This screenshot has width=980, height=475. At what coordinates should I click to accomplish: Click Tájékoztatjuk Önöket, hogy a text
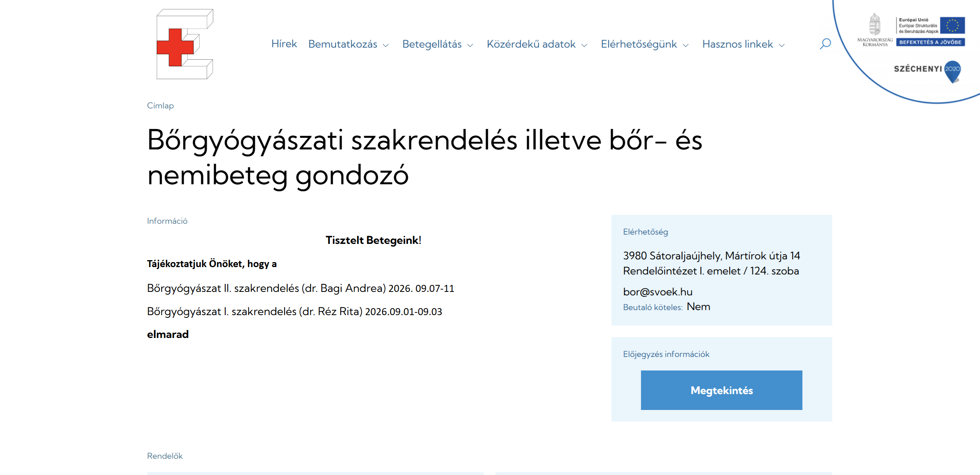212,264
